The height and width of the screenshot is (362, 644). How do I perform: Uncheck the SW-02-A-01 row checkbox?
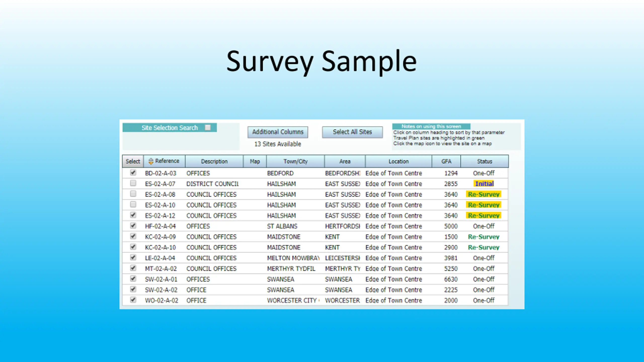[x=133, y=278]
